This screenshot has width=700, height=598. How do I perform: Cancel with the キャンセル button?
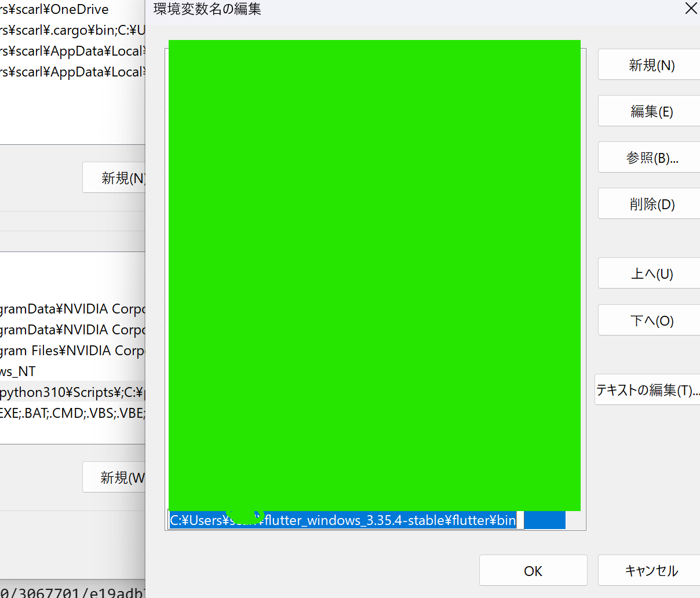650,571
